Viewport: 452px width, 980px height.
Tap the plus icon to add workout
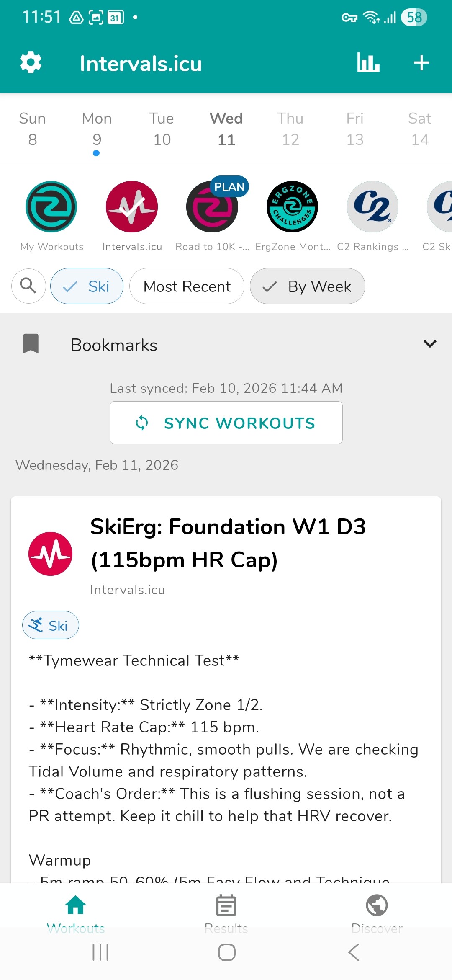coord(421,63)
